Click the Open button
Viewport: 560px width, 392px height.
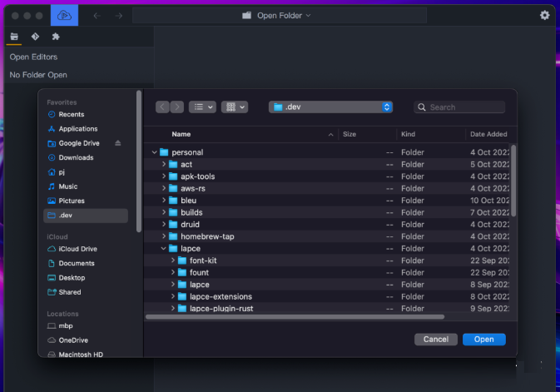pyautogui.click(x=483, y=339)
